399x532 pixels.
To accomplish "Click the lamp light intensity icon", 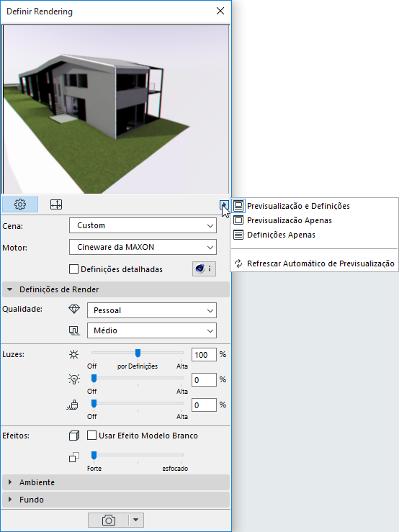I will 74,379.
